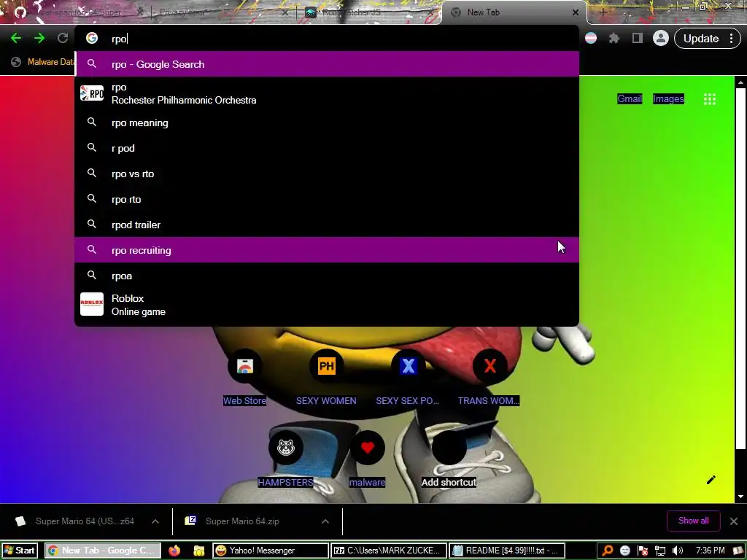This screenshot has width=747, height=560.
Task: Open the flag security alert tray icon
Action: [x=643, y=551]
